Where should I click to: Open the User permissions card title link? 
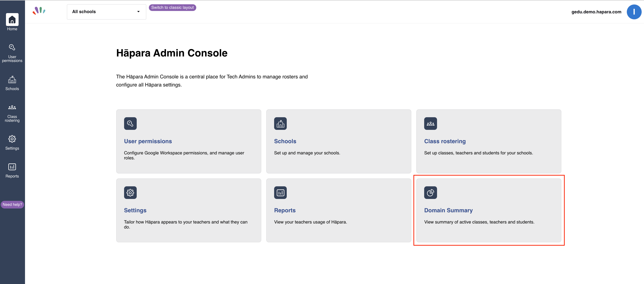[148, 141]
